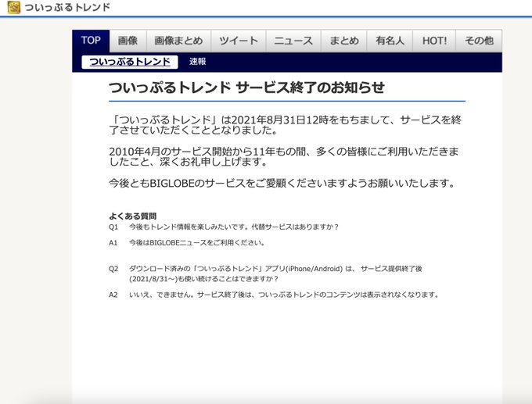Open the 速報 sub-navigation link

pos(197,62)
